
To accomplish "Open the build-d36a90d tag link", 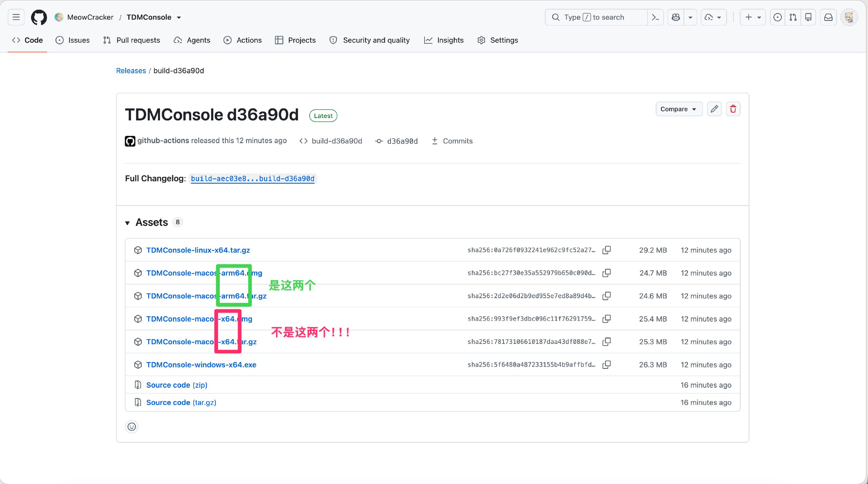I will (x=331, y=141).
